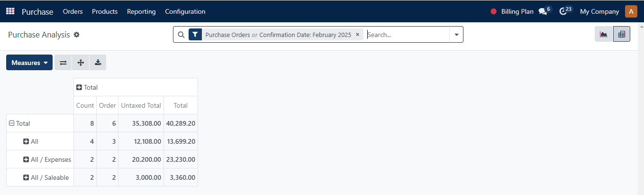Open the My Company switcher
Viewport: 644px width, 195px height.
click(599, 11)
